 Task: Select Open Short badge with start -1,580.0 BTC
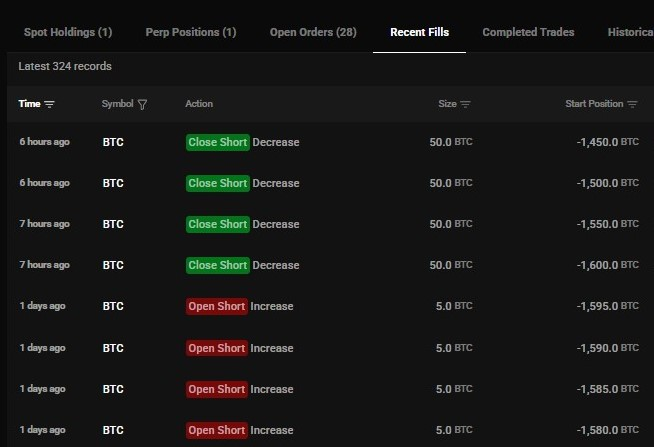(217, 430)
